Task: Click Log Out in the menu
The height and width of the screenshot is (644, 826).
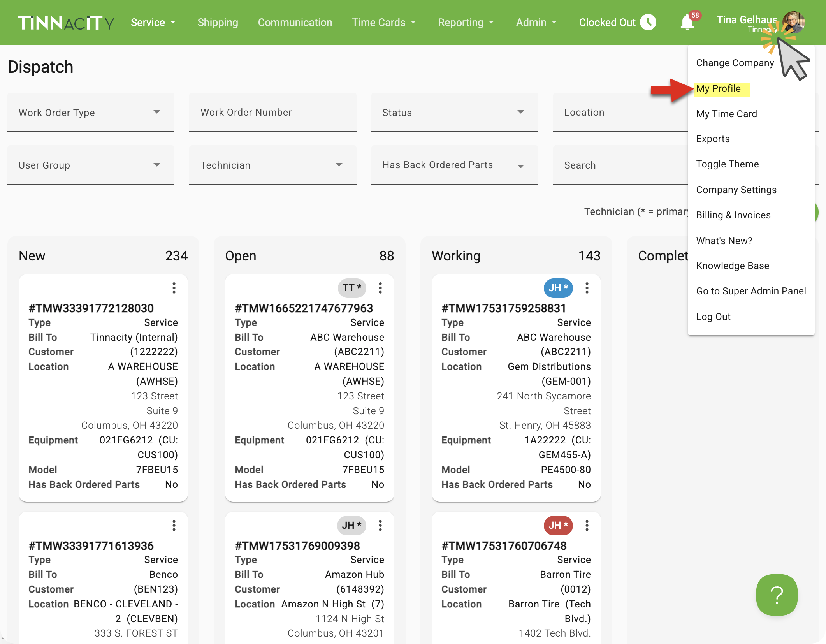Action: click(713, 317)
